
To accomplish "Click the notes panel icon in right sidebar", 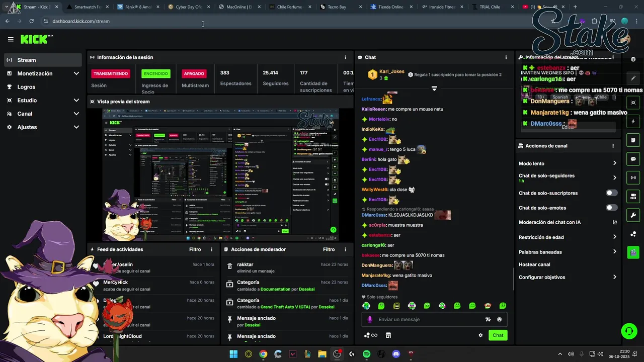I will (x=633, y=140).
